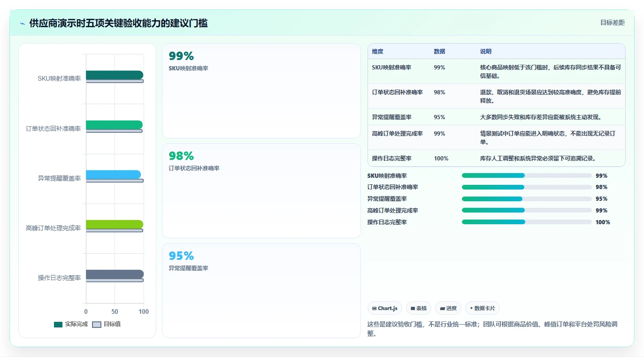Screen dimensions: 644x357
Task: Click the lightning icon beside the page title
Action: pos(23,23)
